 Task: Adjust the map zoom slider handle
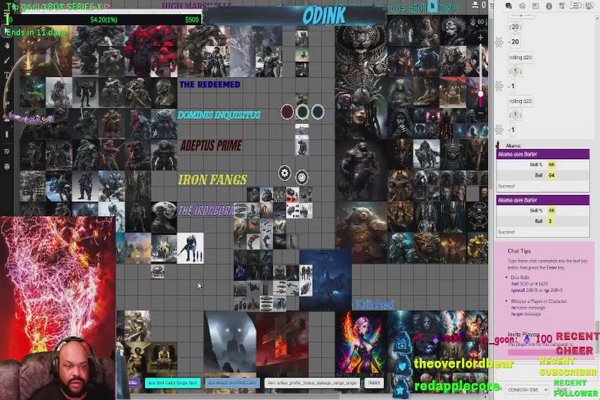(x=481, y=94)
